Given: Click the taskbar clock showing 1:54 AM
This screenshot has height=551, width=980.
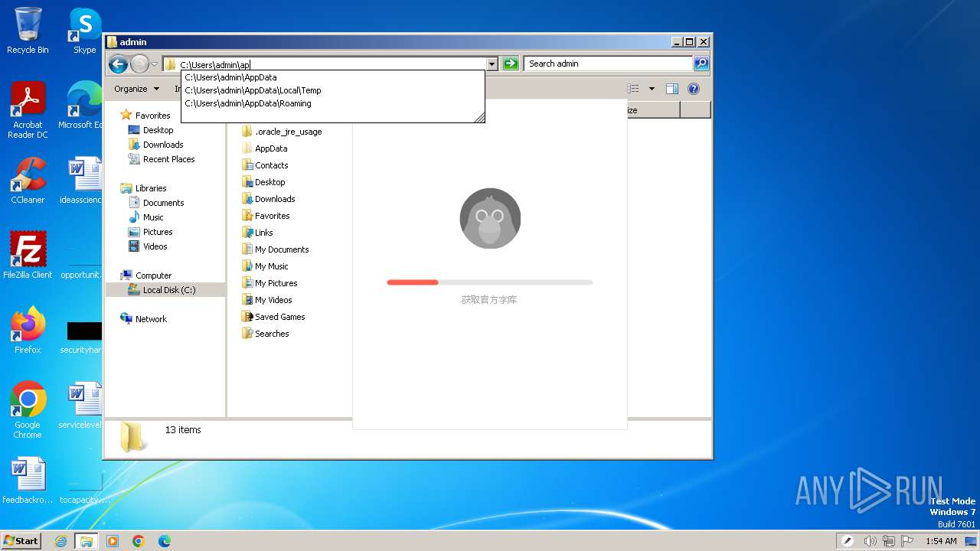Looking at the screenshot, I should [x=941, y=541].
